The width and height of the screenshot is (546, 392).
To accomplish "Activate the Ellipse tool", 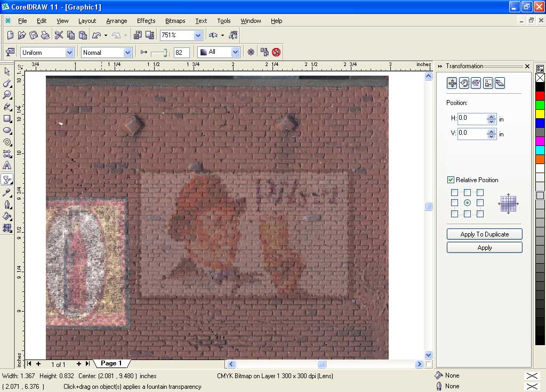I will click(7, 130).
